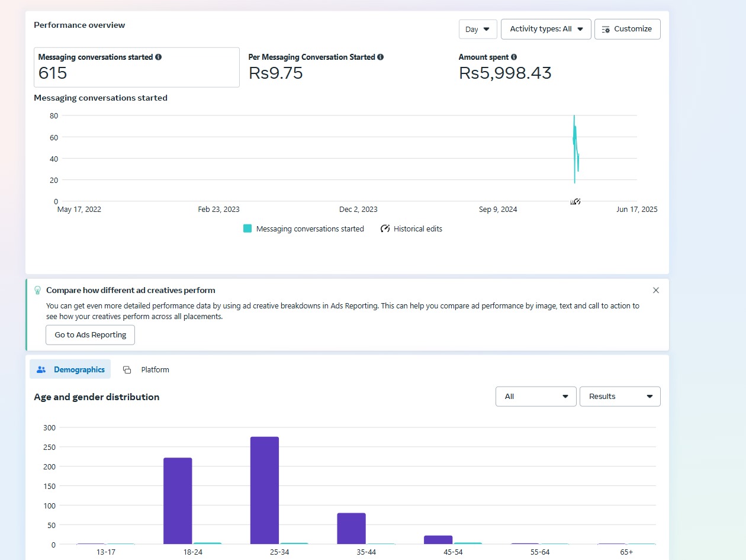Screen dimensions: 746x560
Task: Expand the Activity types: All dropdown
Action: coord(546,29)
